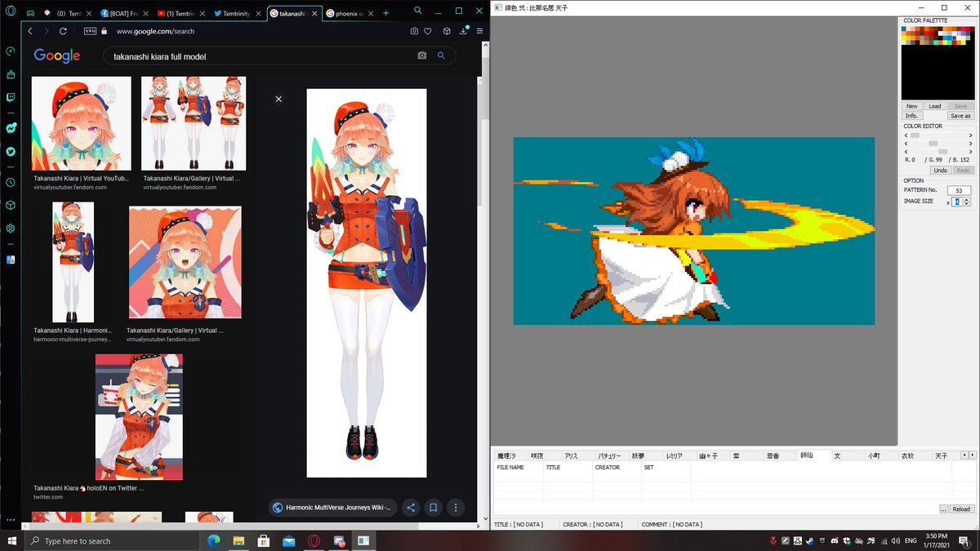
Task: Click the Info. button
Action: click(x=911, y=116)
